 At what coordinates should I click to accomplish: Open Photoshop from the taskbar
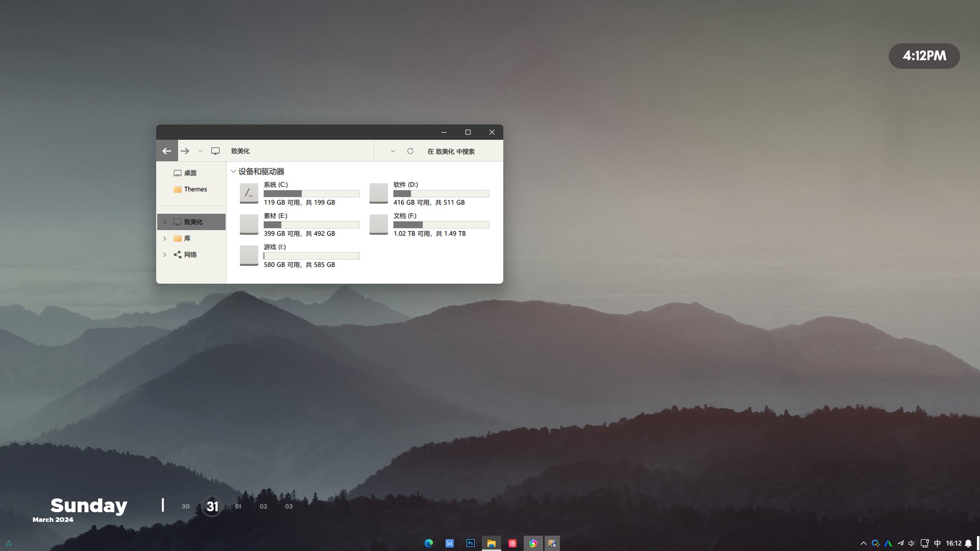(471, 543)
